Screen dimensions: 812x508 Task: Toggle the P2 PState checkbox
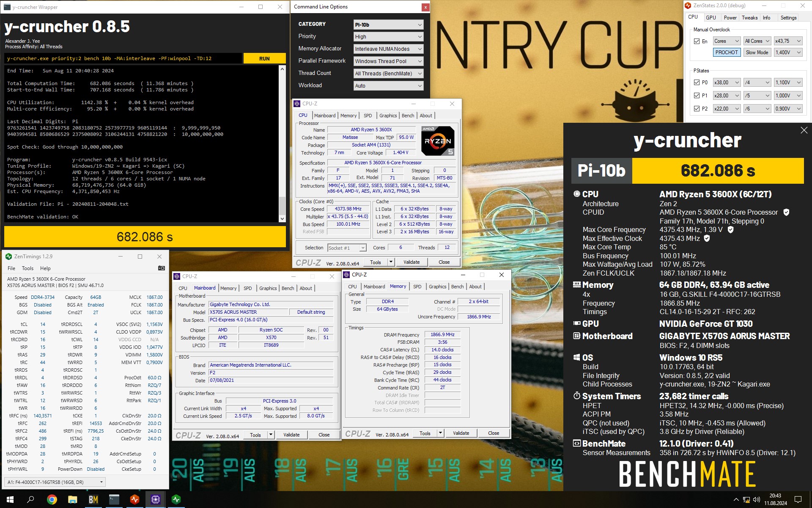(697, 109)
